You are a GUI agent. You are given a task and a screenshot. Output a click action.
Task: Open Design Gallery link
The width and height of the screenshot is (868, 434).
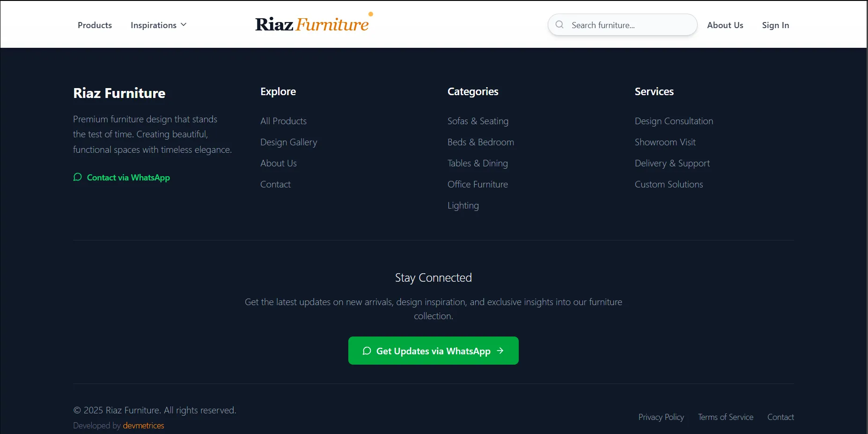tap(288, 142)
